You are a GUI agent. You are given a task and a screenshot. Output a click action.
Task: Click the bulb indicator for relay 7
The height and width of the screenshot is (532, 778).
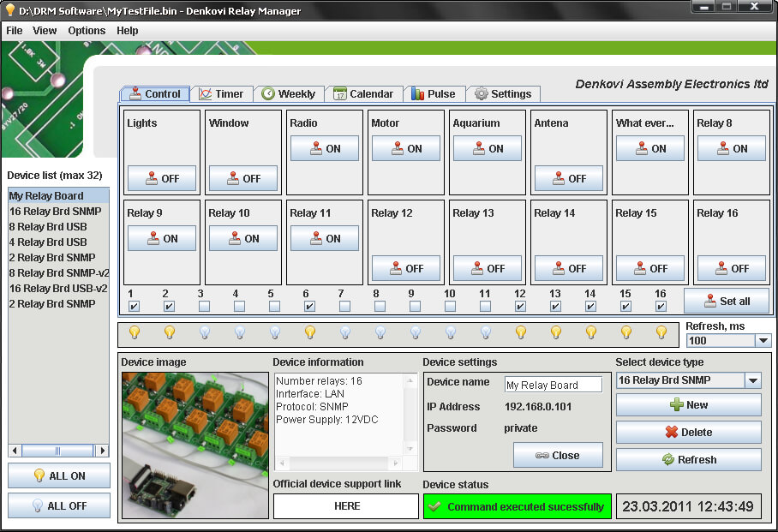point(345,332)
